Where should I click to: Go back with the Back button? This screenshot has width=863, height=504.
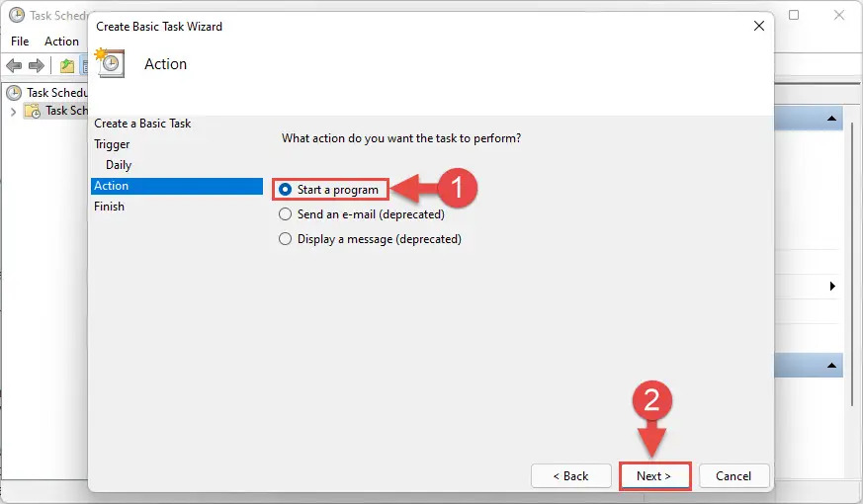point(570,476)
